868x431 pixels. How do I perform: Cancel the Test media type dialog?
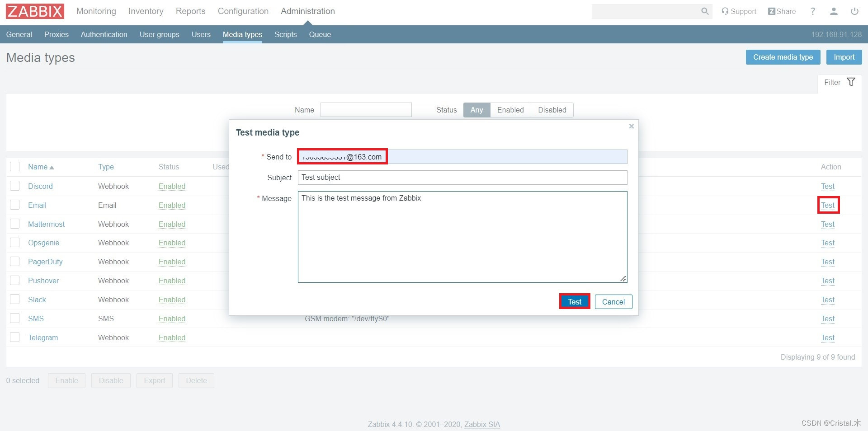613,302
